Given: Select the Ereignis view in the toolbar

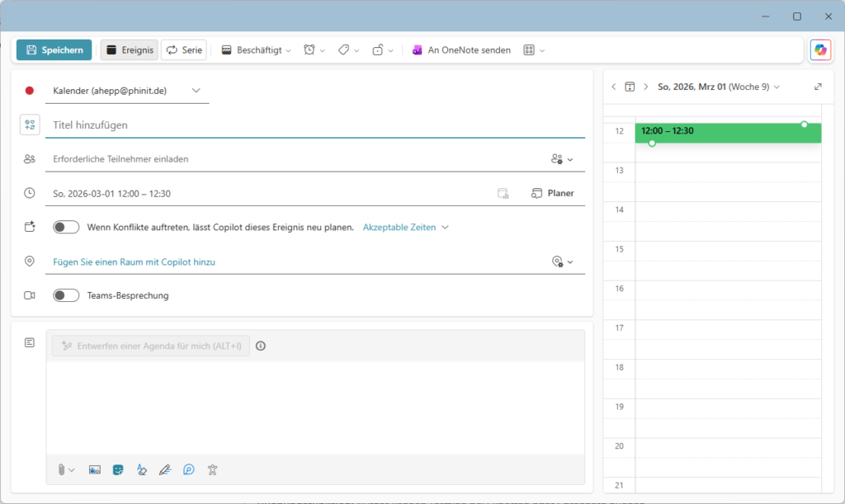Looking at the screenshot, I should [x=129, y=49].
